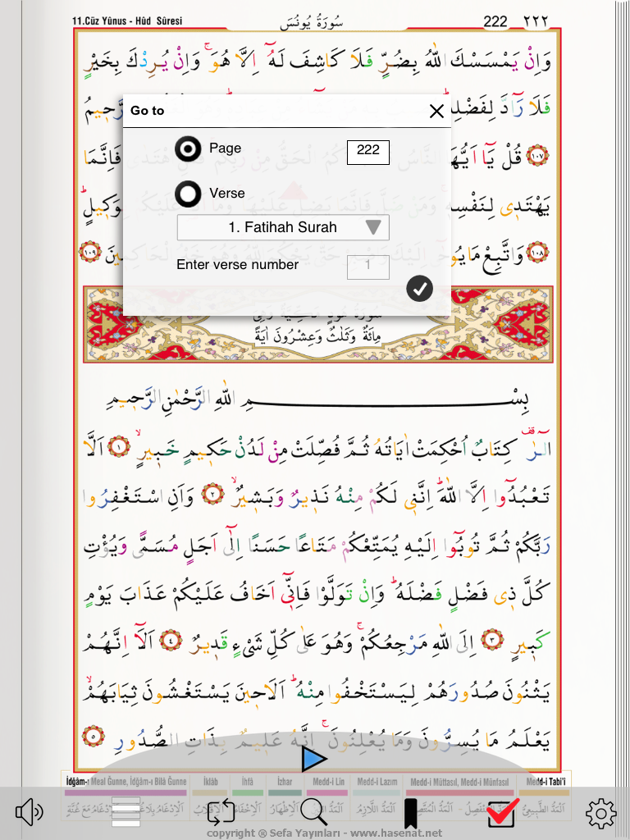Select the Page radio button
This screenshot has height=840, width=630.
[188, 149]
